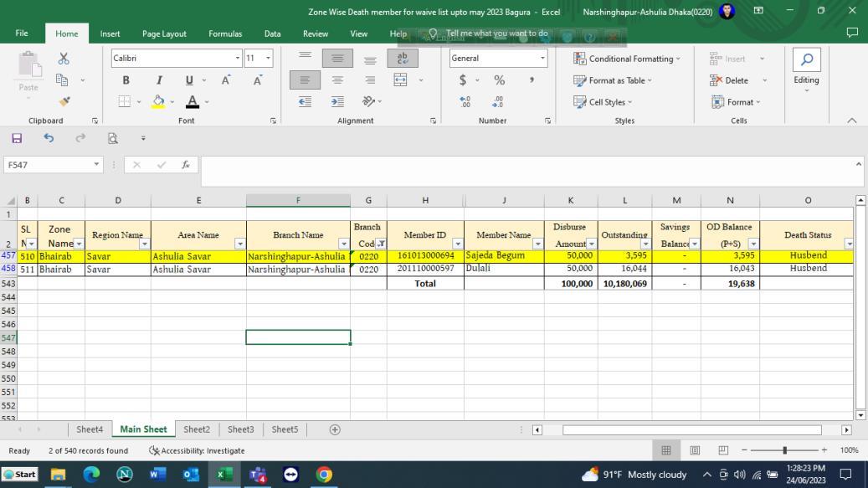Toggle Wrap Text button
Screen dimensions: 868x488
point(403,58)
